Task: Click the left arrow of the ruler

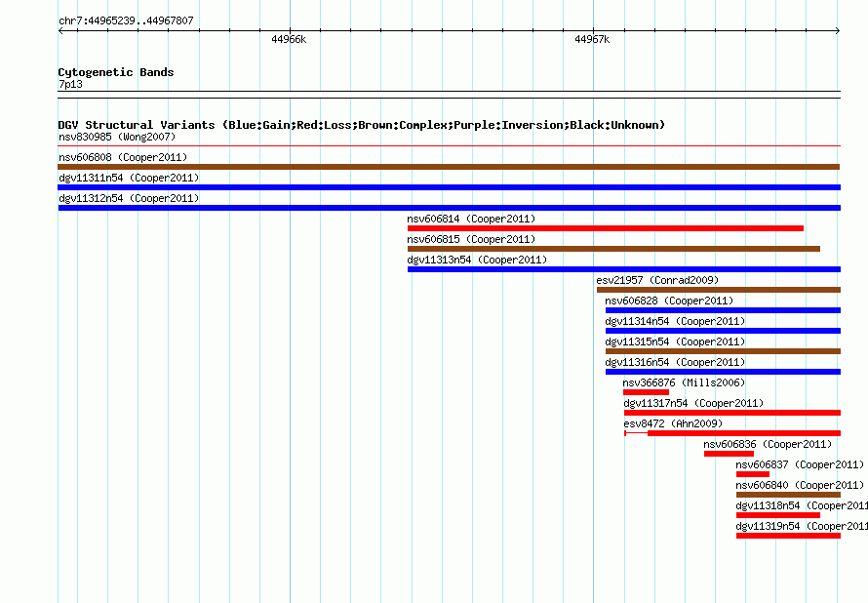Action: pyautogui.click(x=60, y=31)
